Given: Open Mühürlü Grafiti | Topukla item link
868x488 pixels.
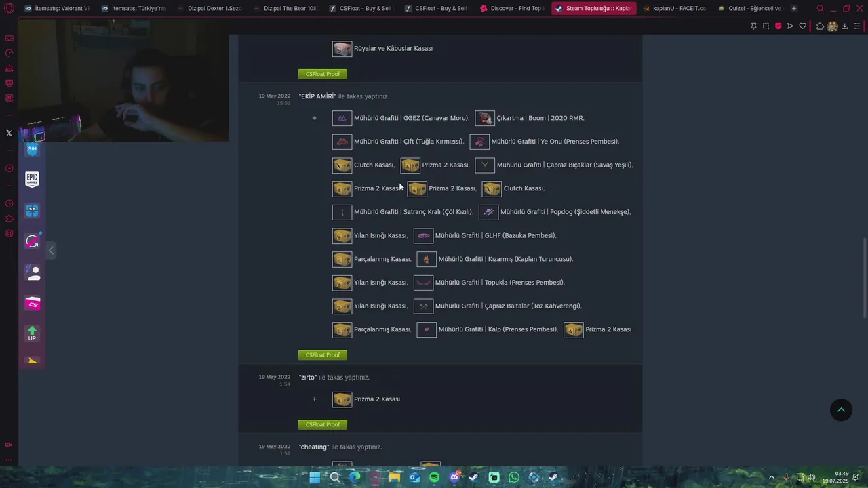Looking at the screenshot, I should coord(499,283).
